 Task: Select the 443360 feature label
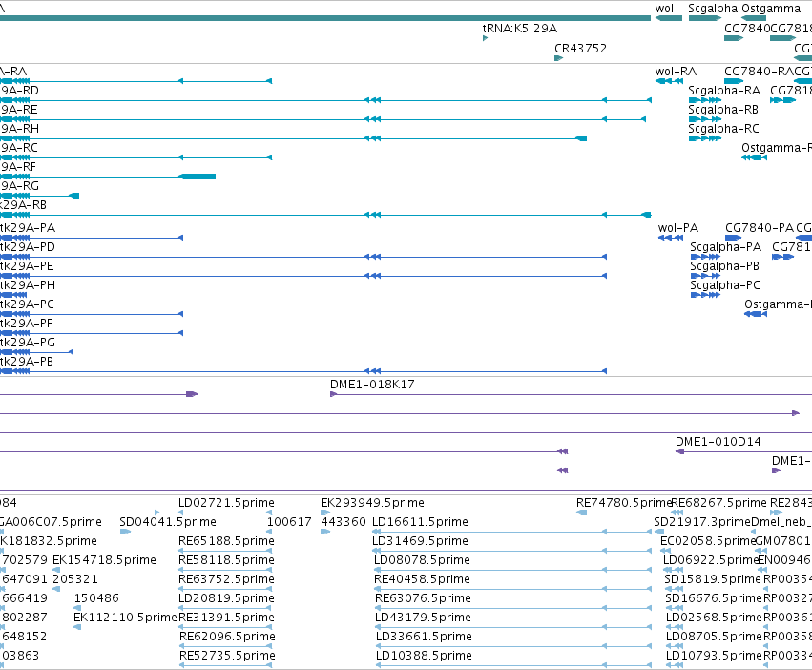pos(344,522)
